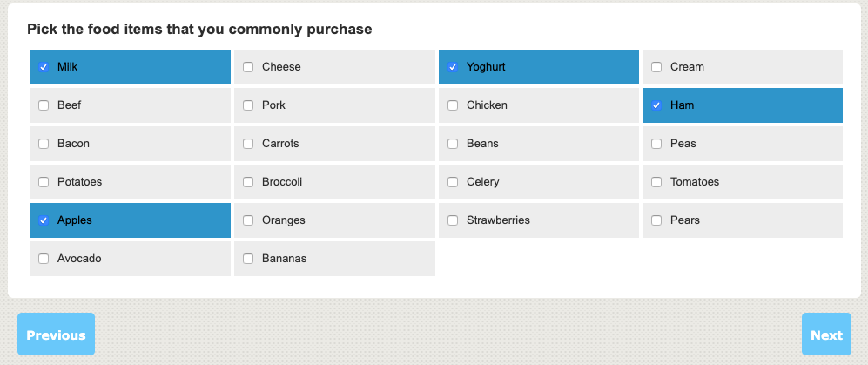Viewport: 868px width, 365px height.
Task: Enable the Pork checkbox
Action: [248, 105]
